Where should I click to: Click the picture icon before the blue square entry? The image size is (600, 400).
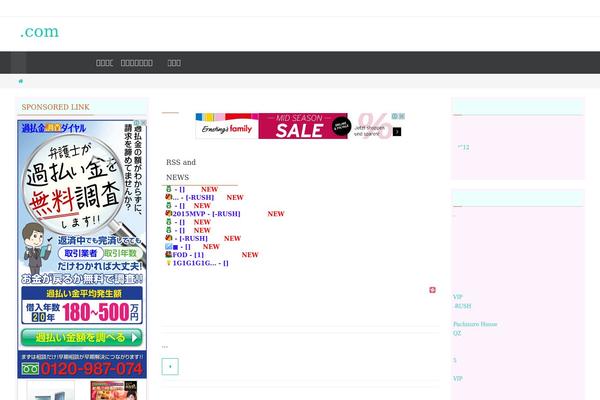tap(168, 246)
